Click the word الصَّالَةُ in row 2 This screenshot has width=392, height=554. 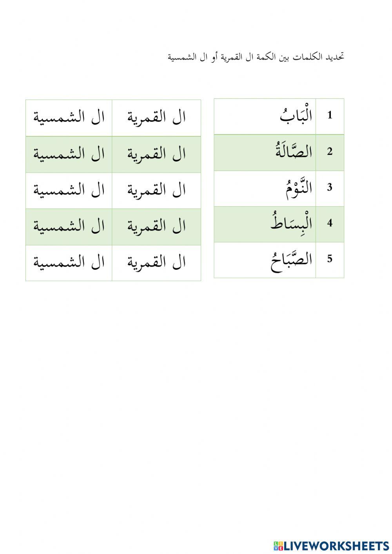tap(294, 152)
